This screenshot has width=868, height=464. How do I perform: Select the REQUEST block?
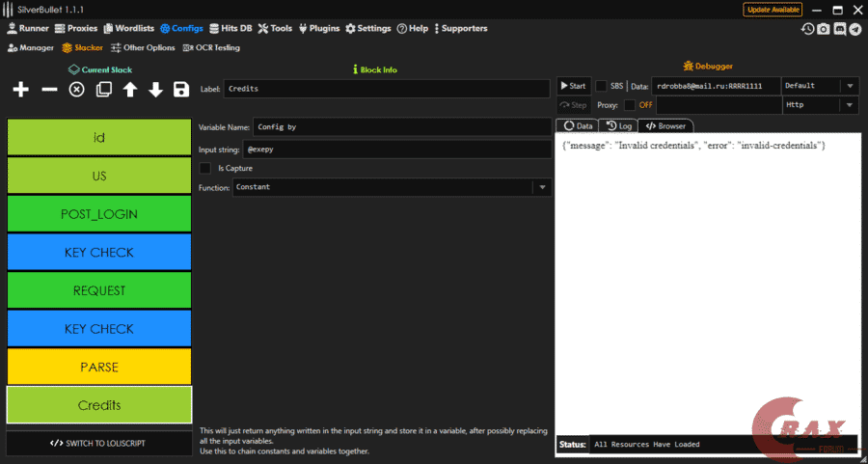[x=99, y=290]
